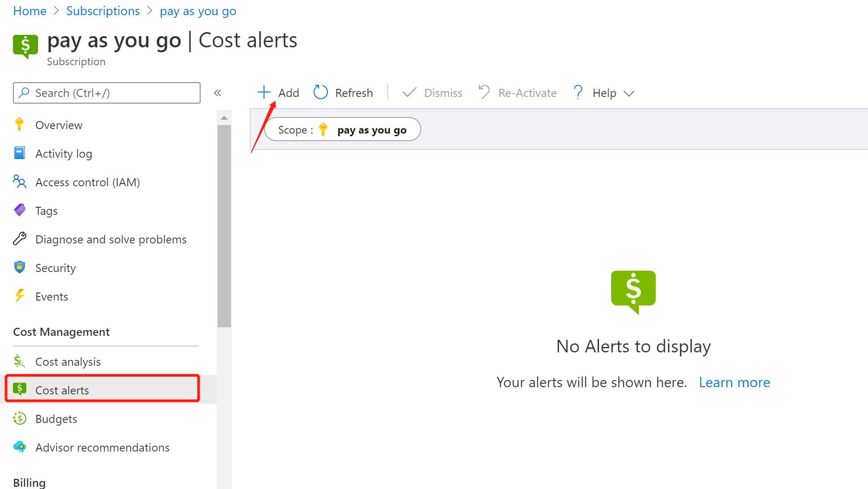Viewport: 868px width, 489px height.
Task: Click Learn more link for alerts
Action: (x=734, y=382)
